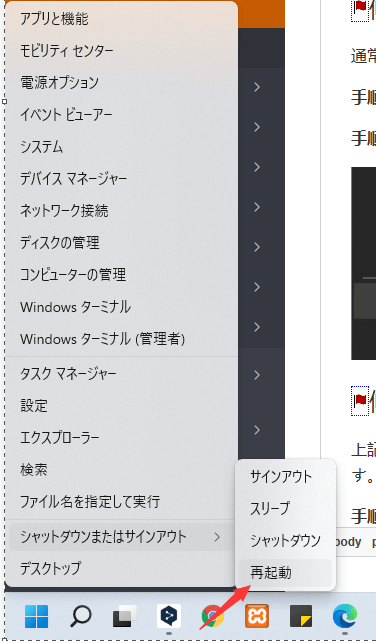Launch Windows ターミナル (管理者)

(121, 339)
